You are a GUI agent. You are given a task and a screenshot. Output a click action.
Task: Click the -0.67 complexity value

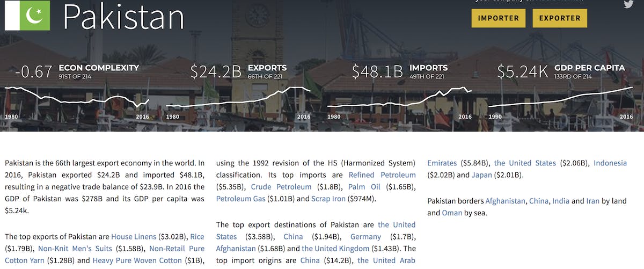33,71
